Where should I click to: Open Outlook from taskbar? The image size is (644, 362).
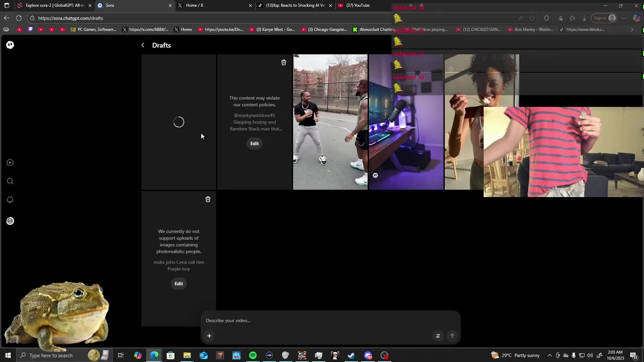[203, 355]
